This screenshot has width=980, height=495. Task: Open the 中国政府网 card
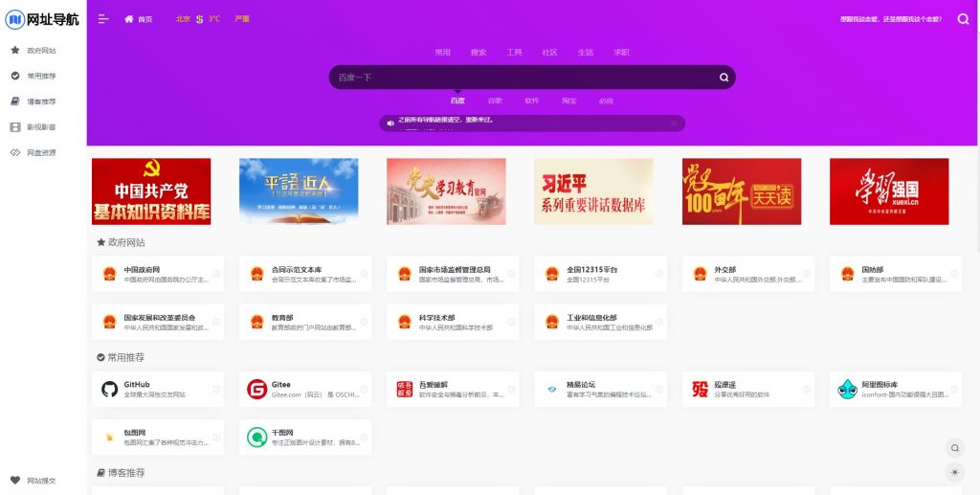pos(158,274)
